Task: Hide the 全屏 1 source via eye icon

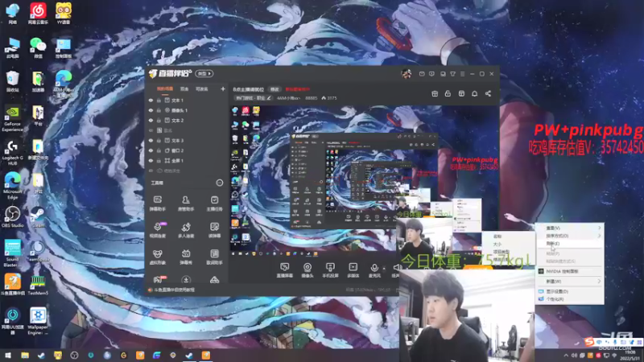Action: click(151, 160)
